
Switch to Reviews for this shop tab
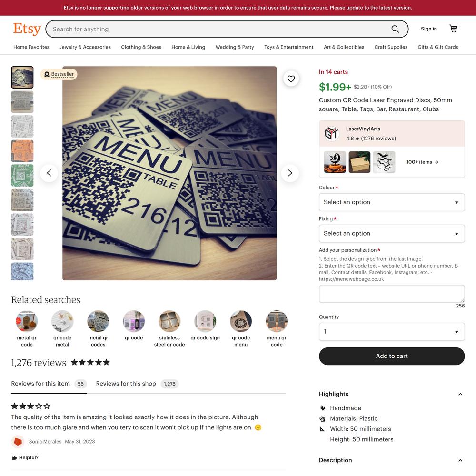(x=137, y=384)
